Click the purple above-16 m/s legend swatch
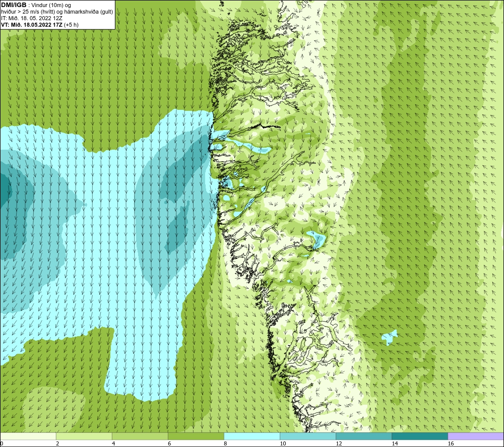The height and width of the screenshot is (447, 504). click(476, 436)
